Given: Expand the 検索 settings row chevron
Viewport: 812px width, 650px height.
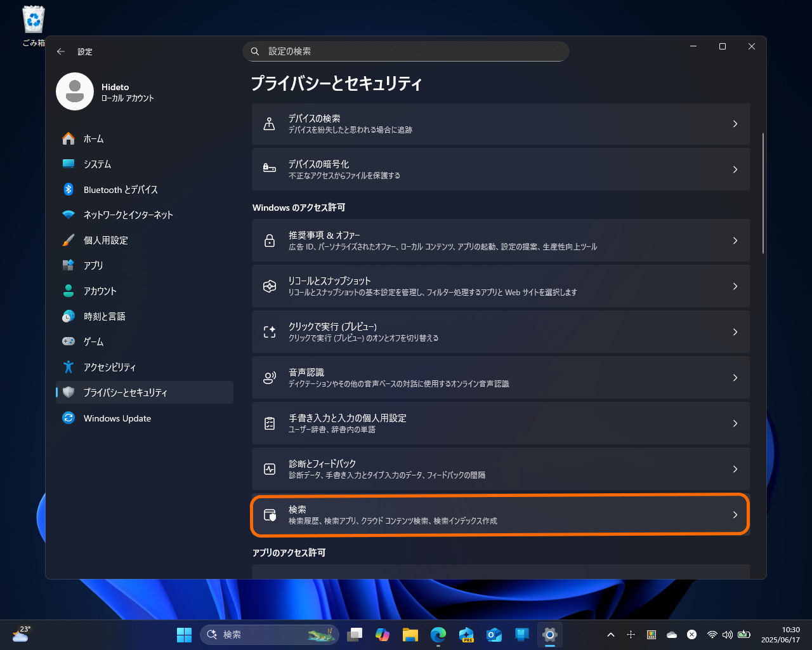Looking at the screenshot, I should pyautogui.click(x=735, y=515).
